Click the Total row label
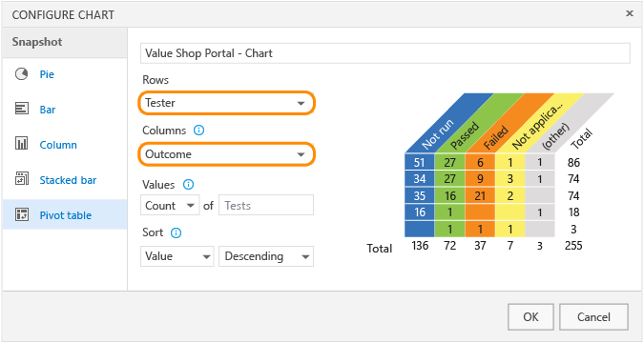Screen dimensions: 644x343 pos(380,249)
